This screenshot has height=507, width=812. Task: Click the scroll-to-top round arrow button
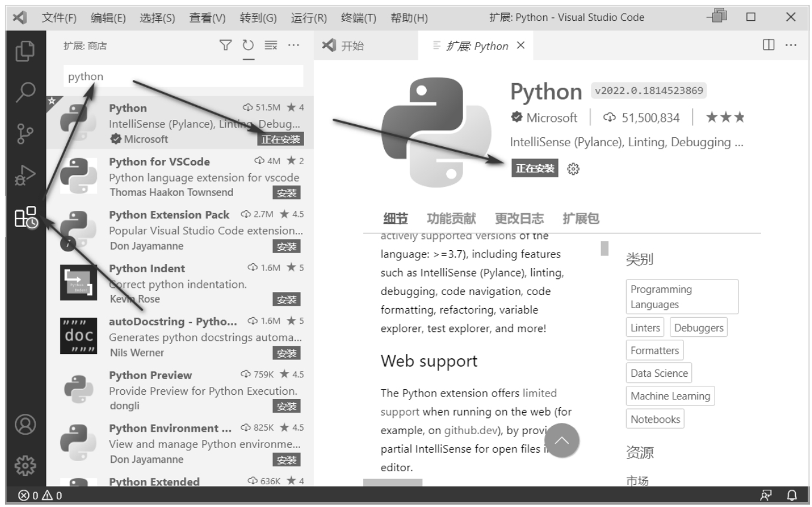pyautogui.click(x=562, y=441)
